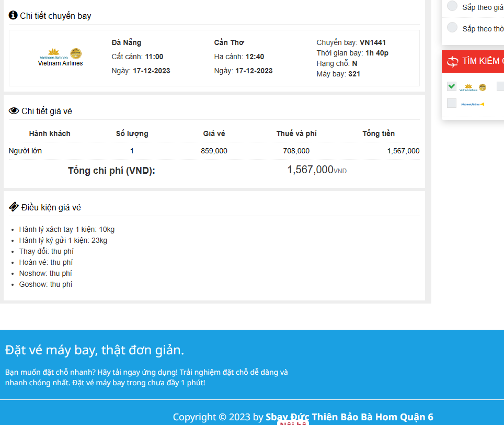Select the 'Sắp theo thời' radio option

tap(452, 28)
